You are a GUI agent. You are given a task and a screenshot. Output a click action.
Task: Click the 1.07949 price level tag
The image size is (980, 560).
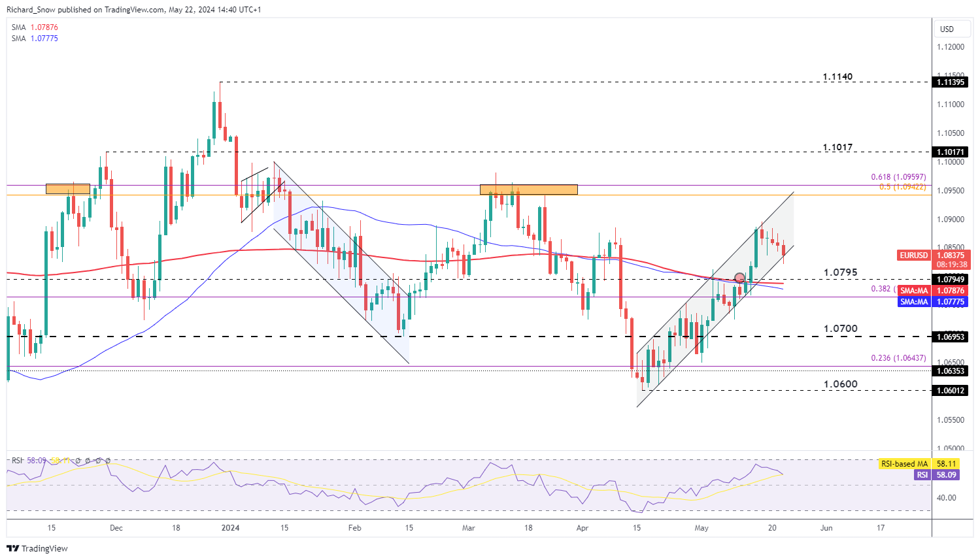(951, 280)
